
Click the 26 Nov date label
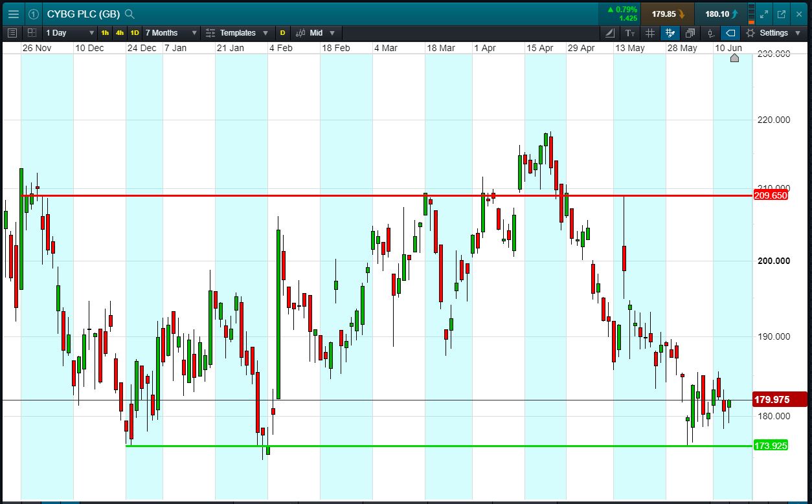(37, 48)
